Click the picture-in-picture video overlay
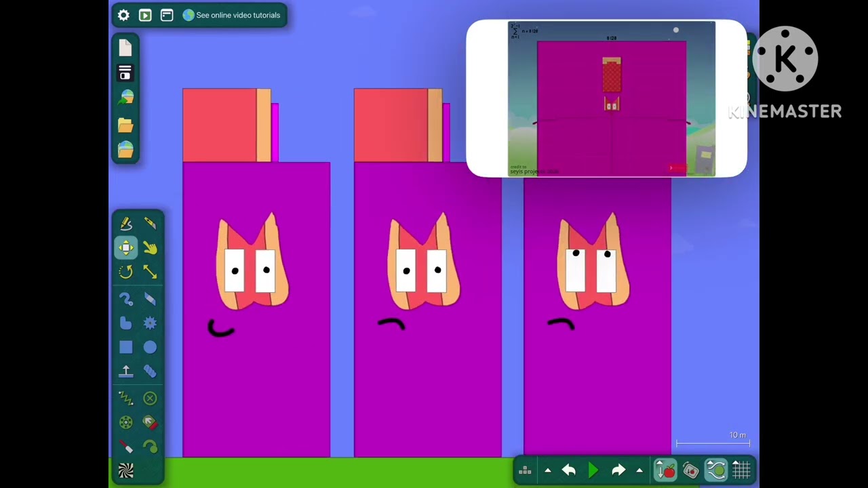Viewport: 868px width, 488px height. coord(606,99)
